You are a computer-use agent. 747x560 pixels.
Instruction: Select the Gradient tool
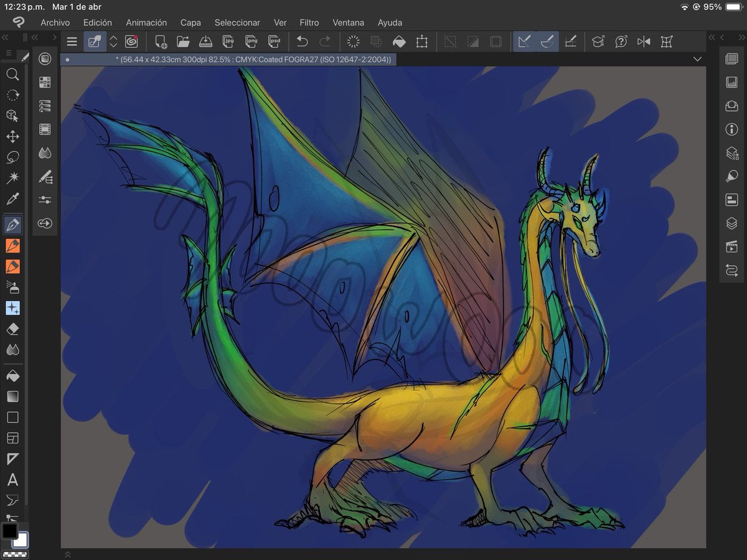12,396
